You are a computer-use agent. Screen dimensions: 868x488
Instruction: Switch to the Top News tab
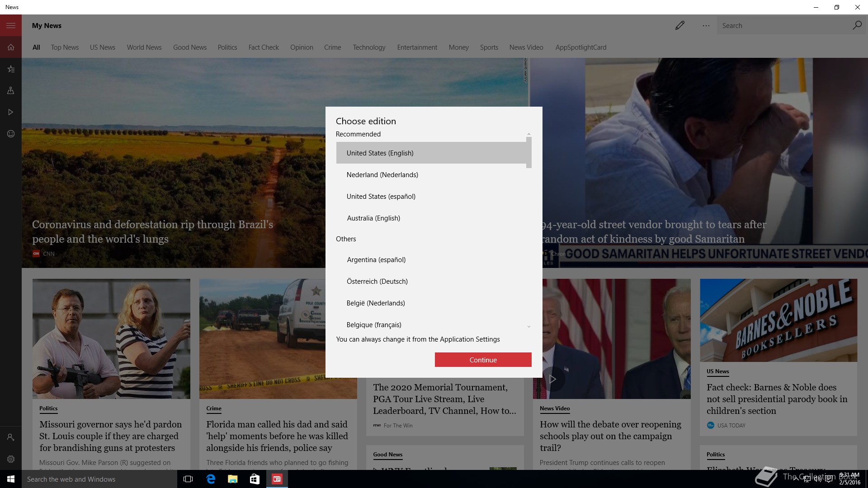(x=65, y=47)
